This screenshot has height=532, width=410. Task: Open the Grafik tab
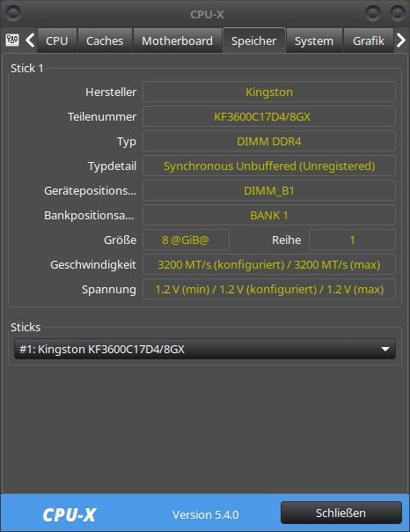[369, 41]
